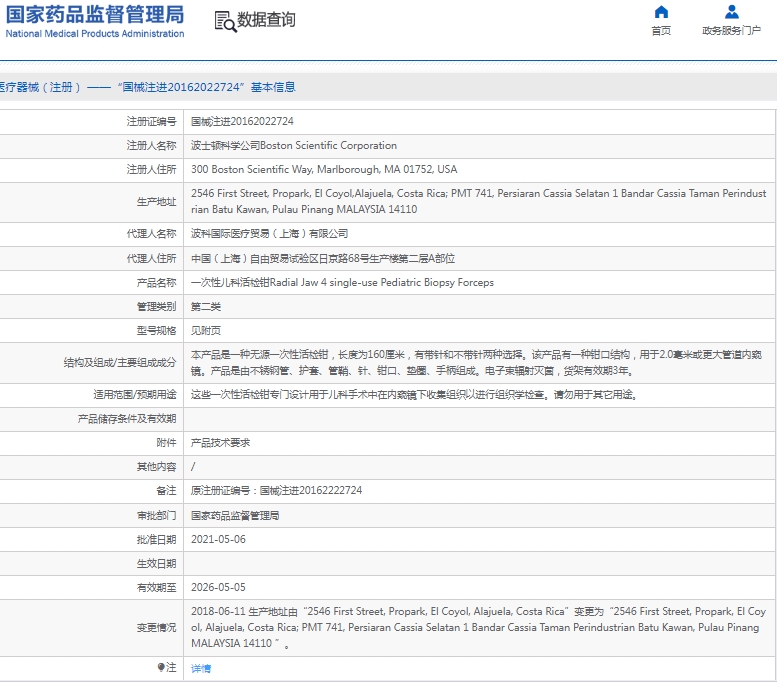Click the National Medical Products Administration text

click(x=95, y=34)
